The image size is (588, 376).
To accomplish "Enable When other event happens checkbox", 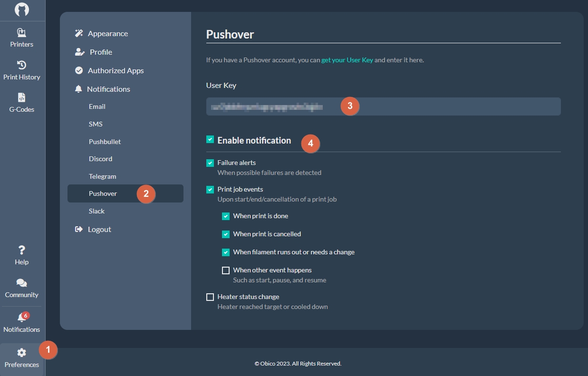I will [x=226, y=270].
